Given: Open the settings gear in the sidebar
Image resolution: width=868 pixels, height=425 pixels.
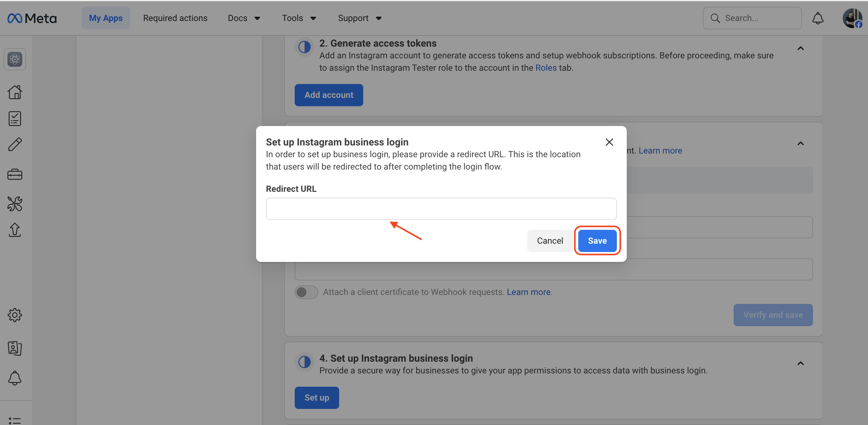Looking at the screenshot, I should [x=15, y=315].
